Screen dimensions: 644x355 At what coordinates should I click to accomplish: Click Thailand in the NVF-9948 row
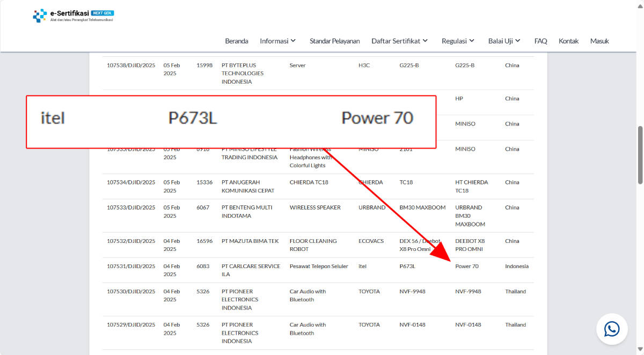tap(516, 292)
